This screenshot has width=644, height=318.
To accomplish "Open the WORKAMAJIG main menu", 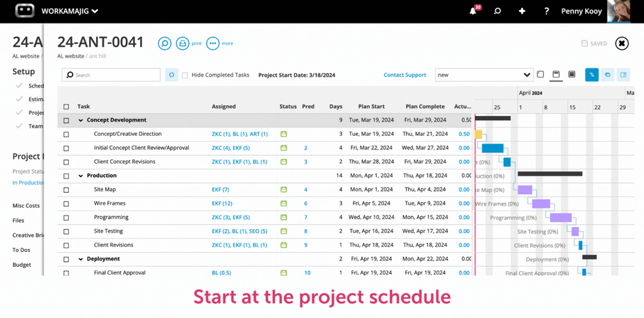I will (70, 11).
